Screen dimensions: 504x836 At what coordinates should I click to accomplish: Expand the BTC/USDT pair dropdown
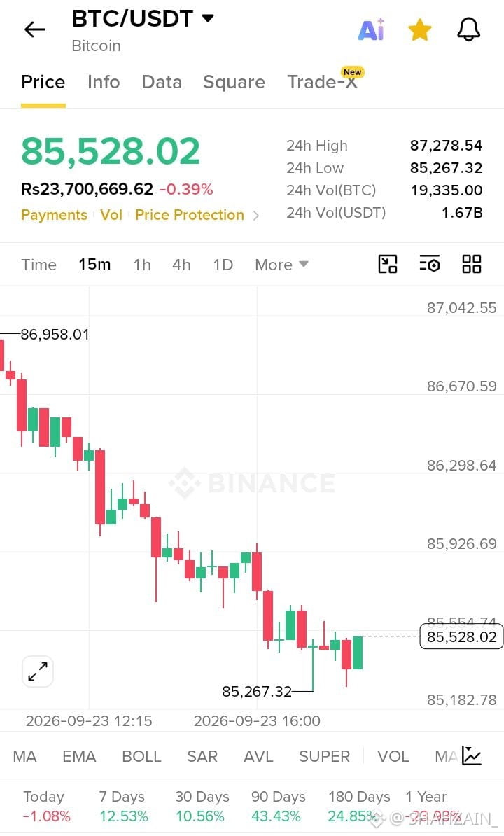tap(208, 18)
